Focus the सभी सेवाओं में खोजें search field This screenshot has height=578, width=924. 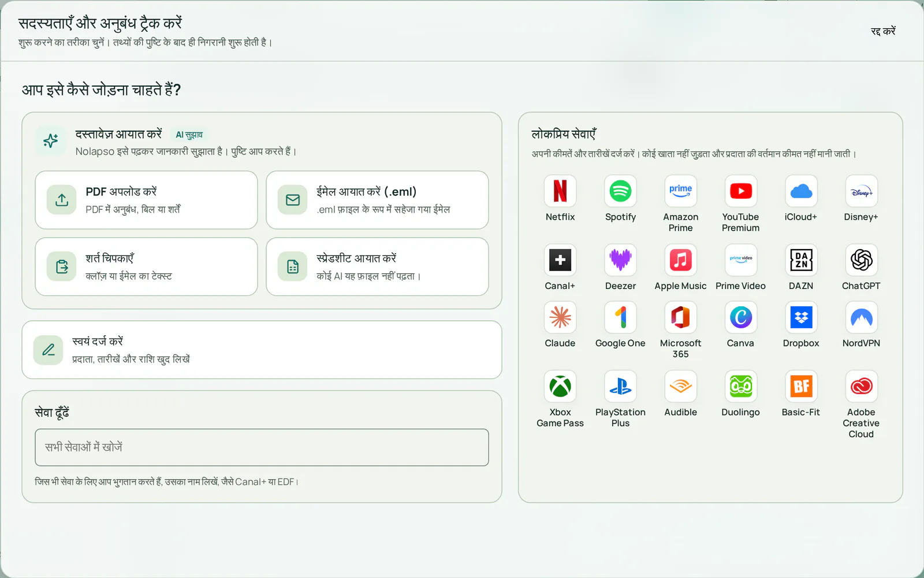pos(262,447)
